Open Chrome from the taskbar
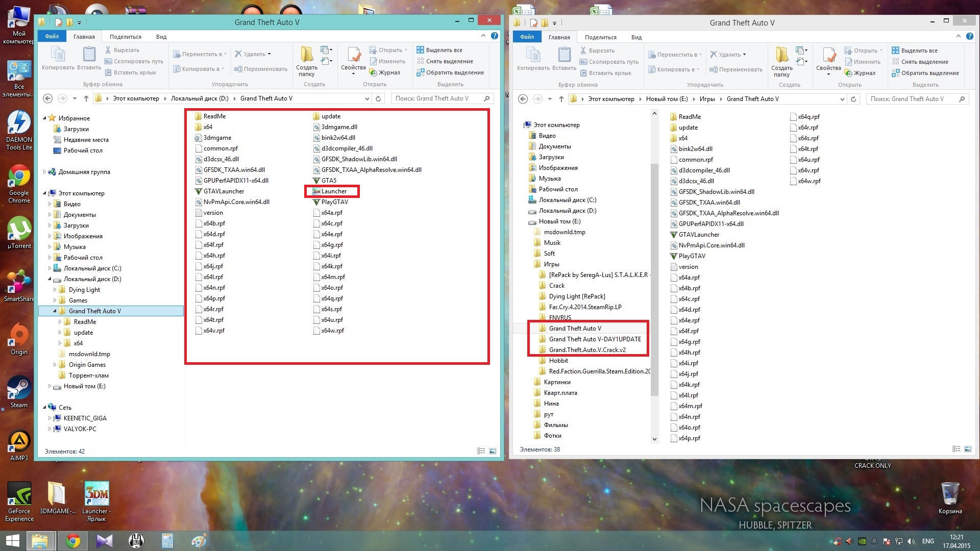 point(73,541)
